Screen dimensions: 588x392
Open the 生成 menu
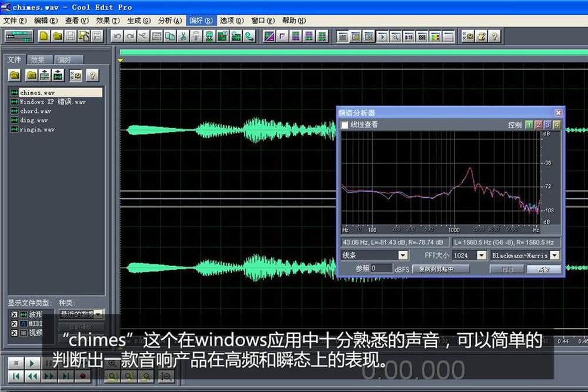point(139,21)
